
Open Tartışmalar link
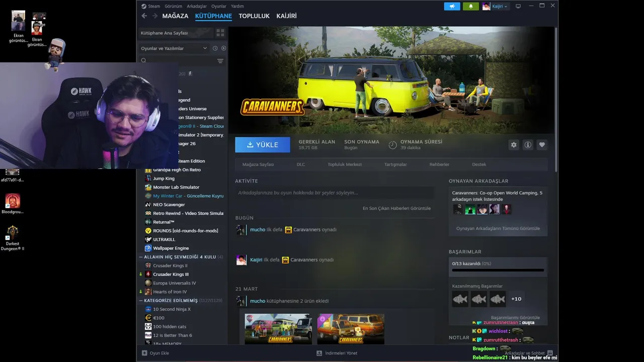tap(395, 164)
